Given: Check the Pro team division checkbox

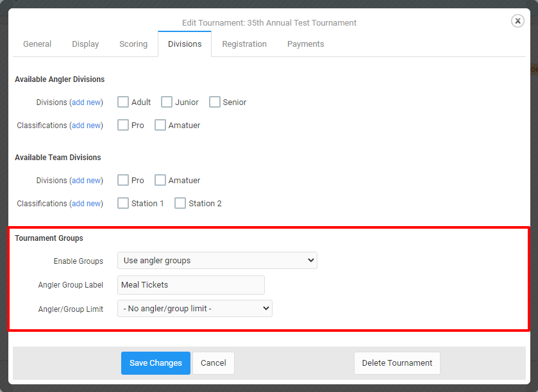Looking at the screenshot, I should (x=123, y=180).
